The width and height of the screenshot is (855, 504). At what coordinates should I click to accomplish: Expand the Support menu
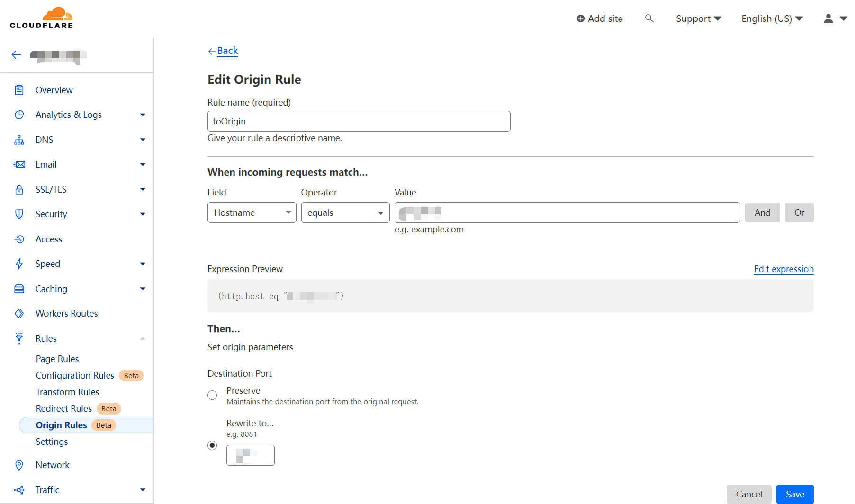[698, 18]
